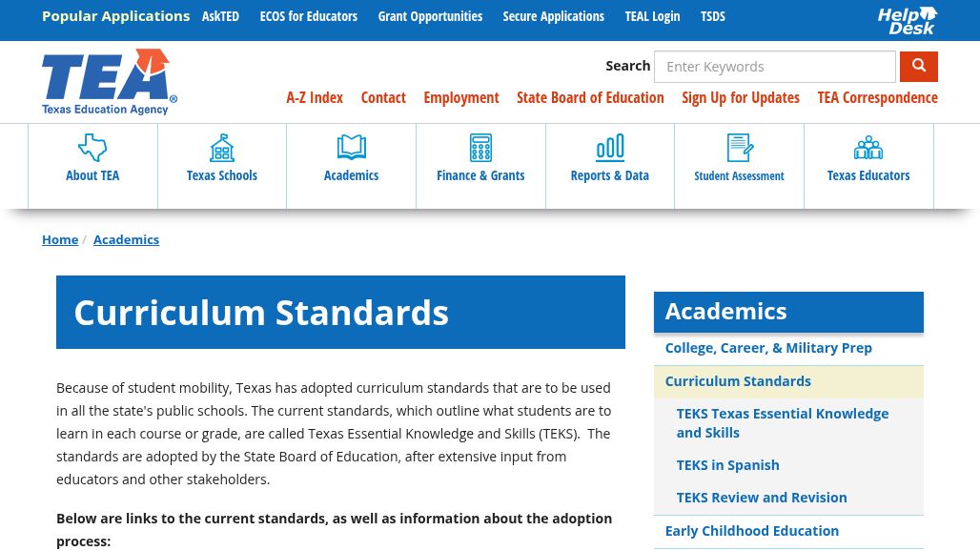
Task: Open TEKS in Spanish sidebar item
Action: pyautogui.click(x=727, y=465)
